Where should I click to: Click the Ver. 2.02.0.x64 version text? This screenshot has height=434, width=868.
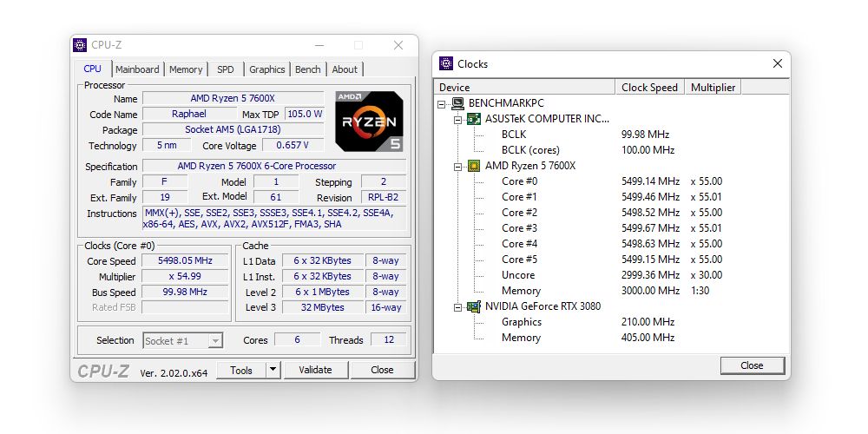(174, 373)
